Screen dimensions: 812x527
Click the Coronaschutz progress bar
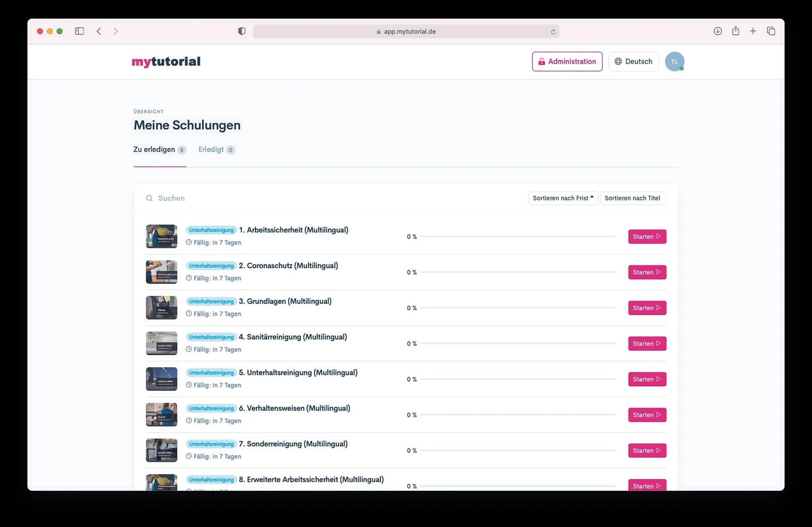pyautogui.click(x=518, y=272)
